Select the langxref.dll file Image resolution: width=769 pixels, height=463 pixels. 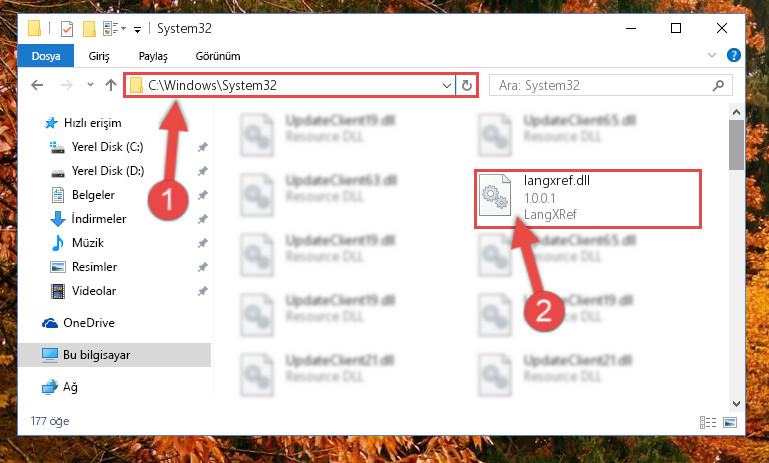(588, 199)
